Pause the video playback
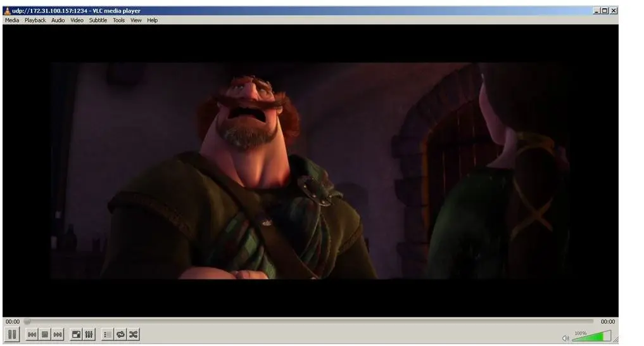Screen dimensions: 644x346 (x=13, y=334)
